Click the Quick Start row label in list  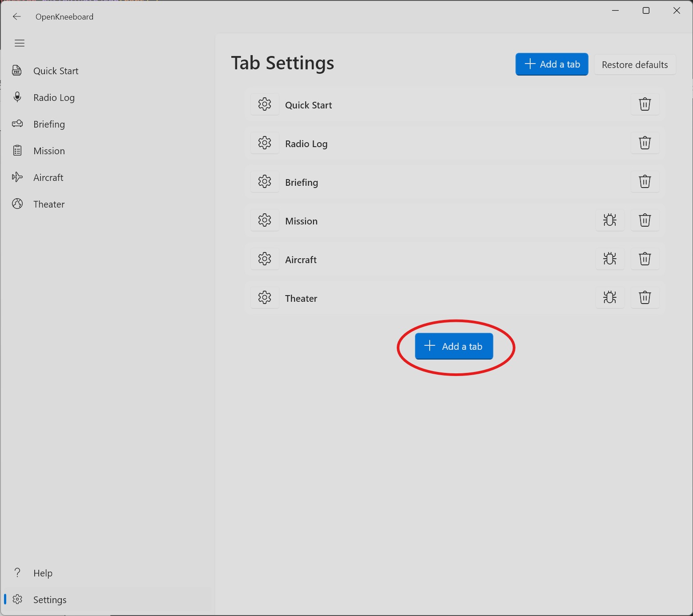pos(308,105)
